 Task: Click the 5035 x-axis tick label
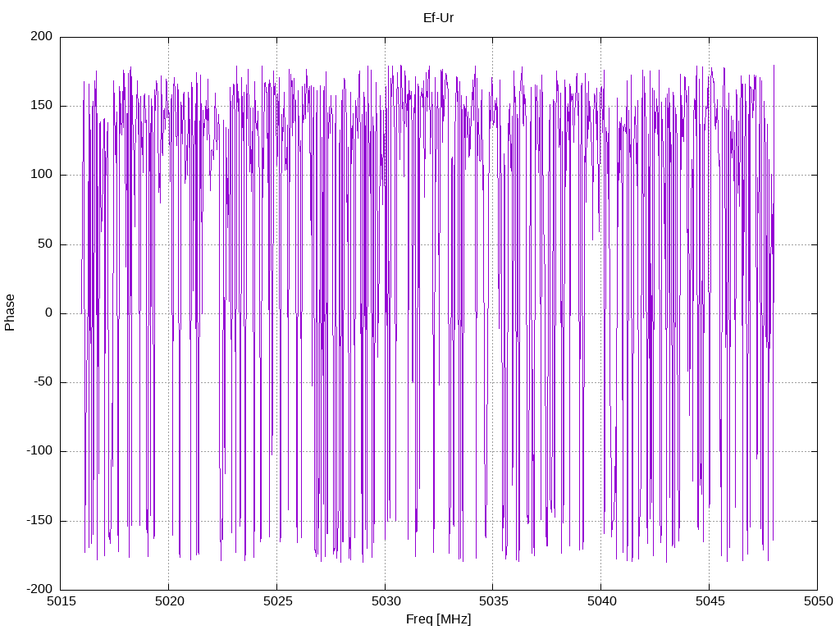pyautogui.click(x=493, y=601)
